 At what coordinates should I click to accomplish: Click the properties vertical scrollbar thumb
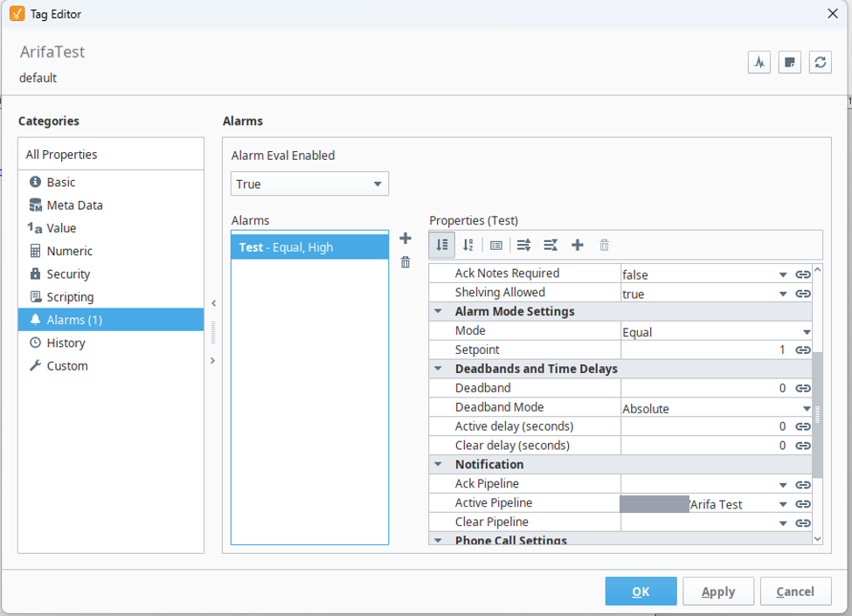[817, 415]
